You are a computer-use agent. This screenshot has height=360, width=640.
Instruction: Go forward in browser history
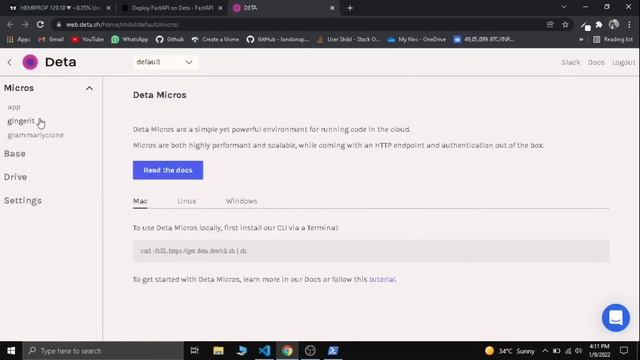tap(25, 24)
